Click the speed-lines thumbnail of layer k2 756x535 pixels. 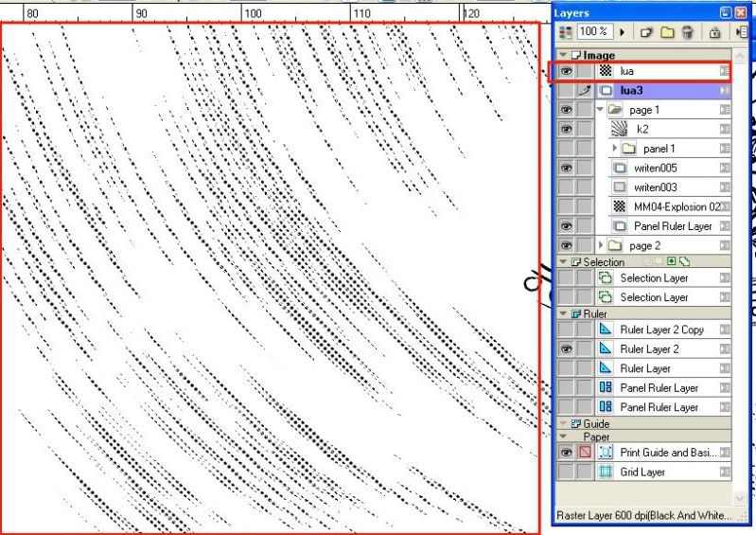pyautogui.click(x=619, y=129)
